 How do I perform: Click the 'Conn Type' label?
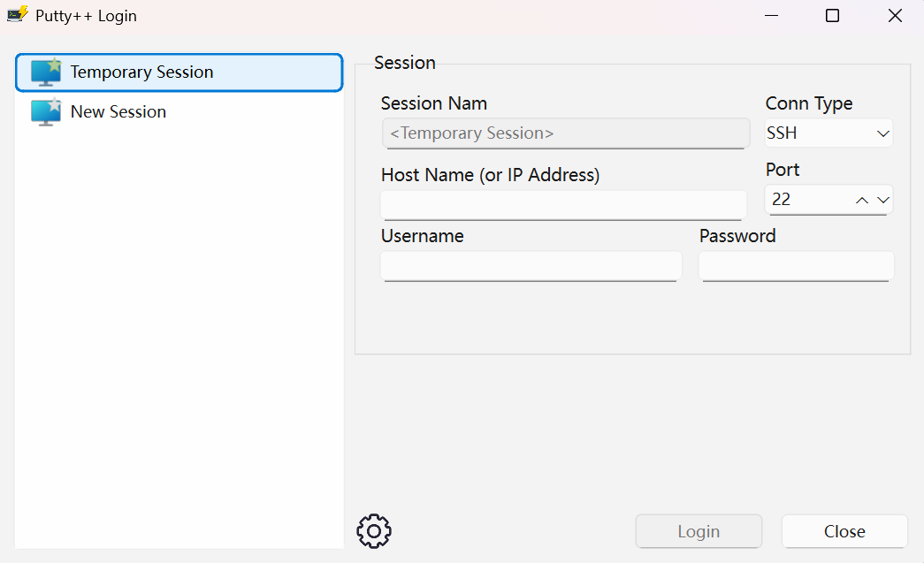coord(809,103)
